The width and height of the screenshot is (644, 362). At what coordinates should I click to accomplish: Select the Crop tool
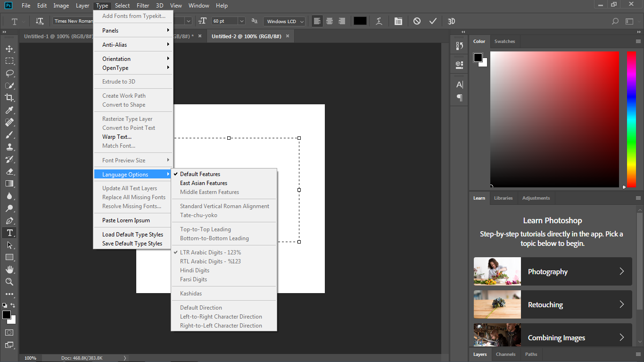[9, 98]
